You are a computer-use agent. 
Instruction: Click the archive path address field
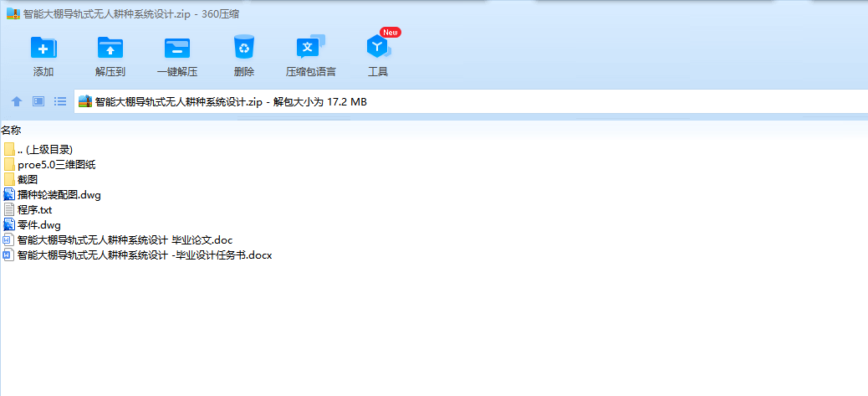tap(471, 101)
